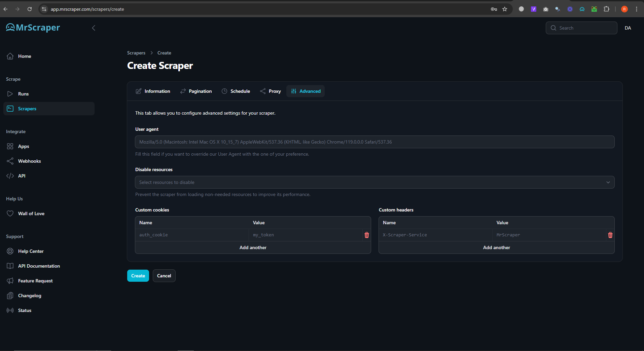644x351 pixels.
Task: Click the Cancel button
Action: tap(164, 276)
